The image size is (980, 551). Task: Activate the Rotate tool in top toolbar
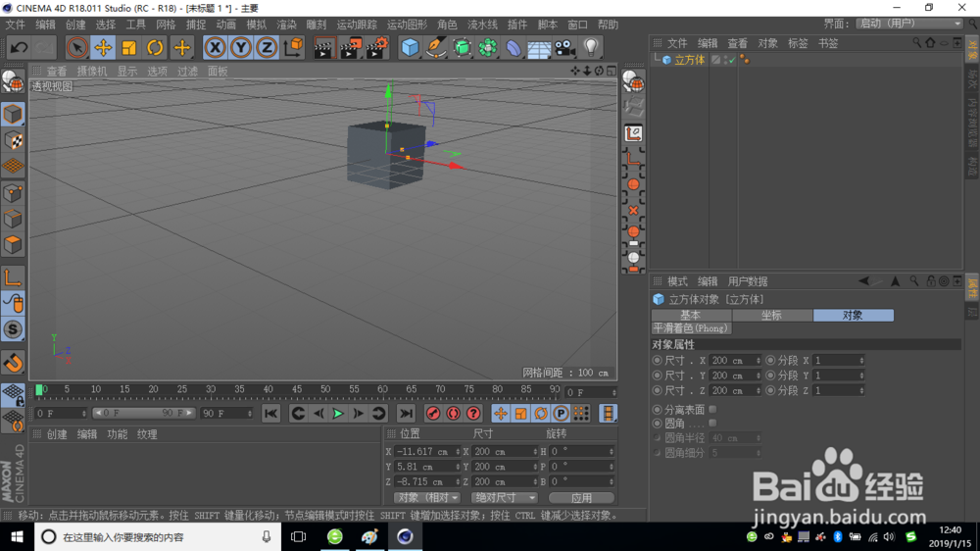[155, 47]
